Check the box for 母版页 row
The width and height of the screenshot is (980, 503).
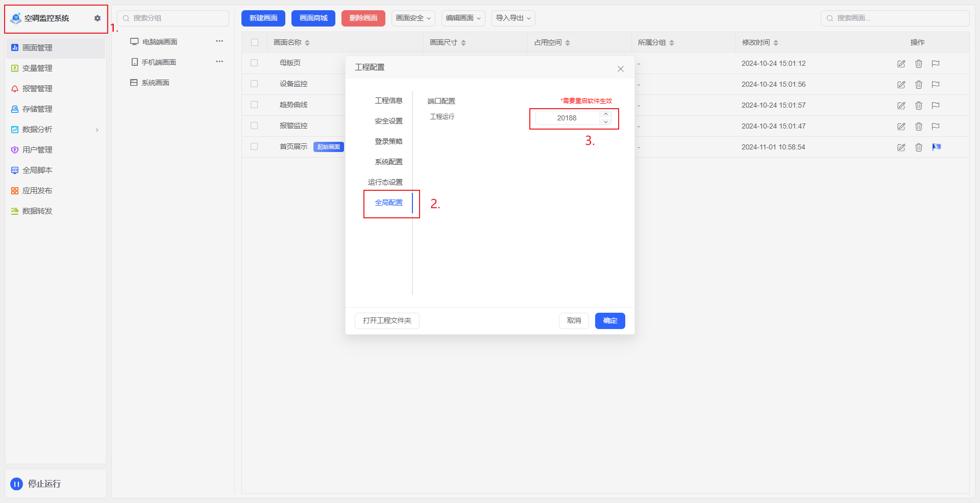click(254, 63)
